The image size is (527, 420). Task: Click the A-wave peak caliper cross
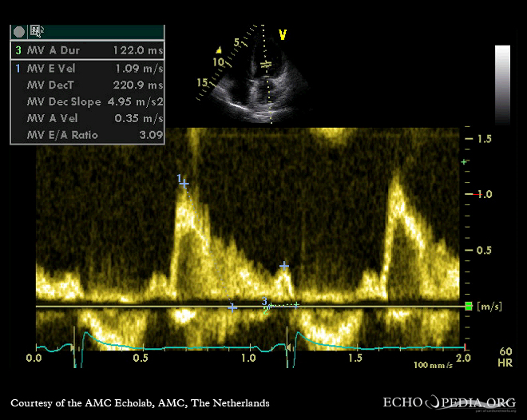click(x=283, y=265)
